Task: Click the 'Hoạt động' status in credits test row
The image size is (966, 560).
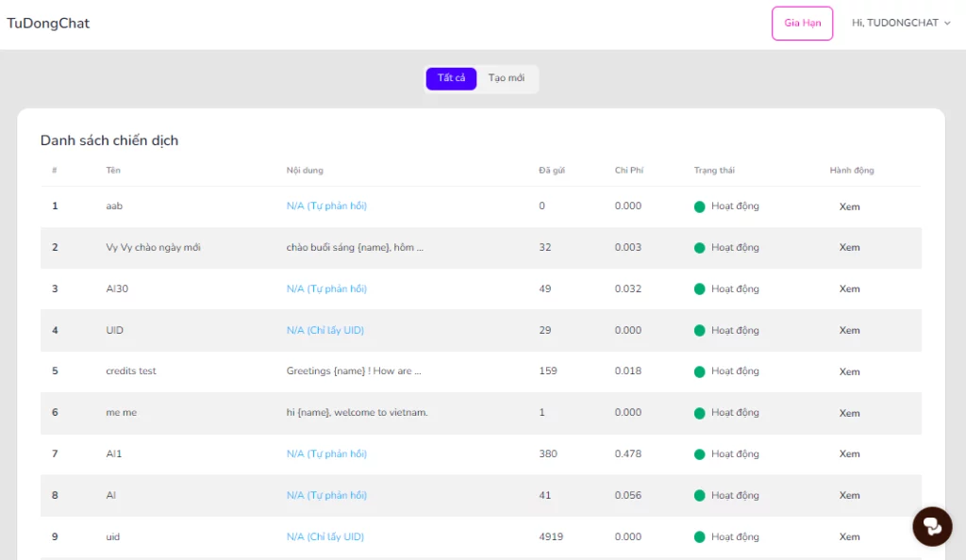Action: (735, 371)
